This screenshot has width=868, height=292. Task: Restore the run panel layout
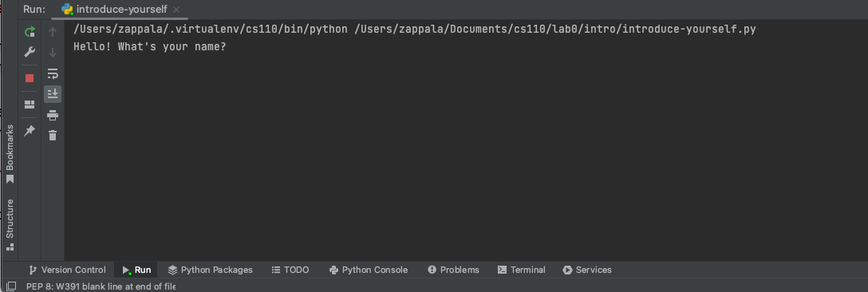point(30,105)
